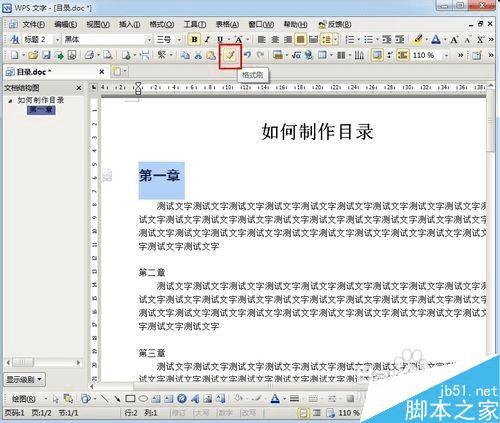The height and width of the screenshot is (423, 500).
Task: Collapse the 如何制作目录 tree node
Action: click(x=10, y=100)
